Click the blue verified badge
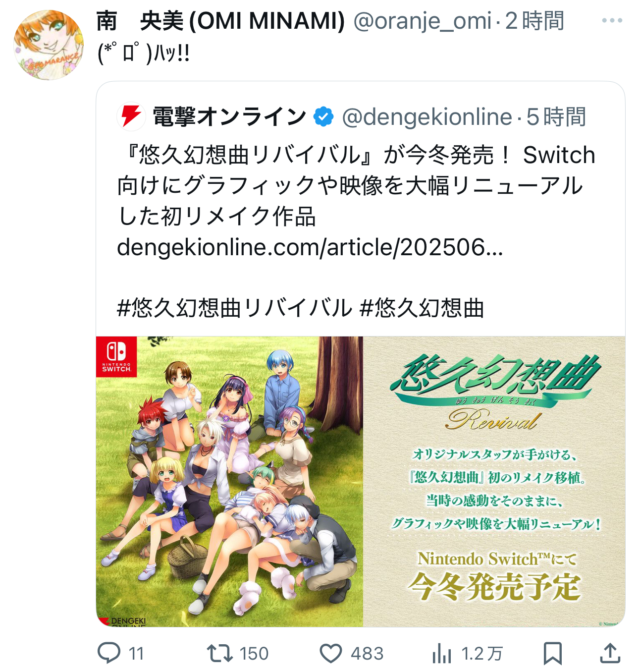The height and width of the screenshot is (672, 639). click(323, 117)
